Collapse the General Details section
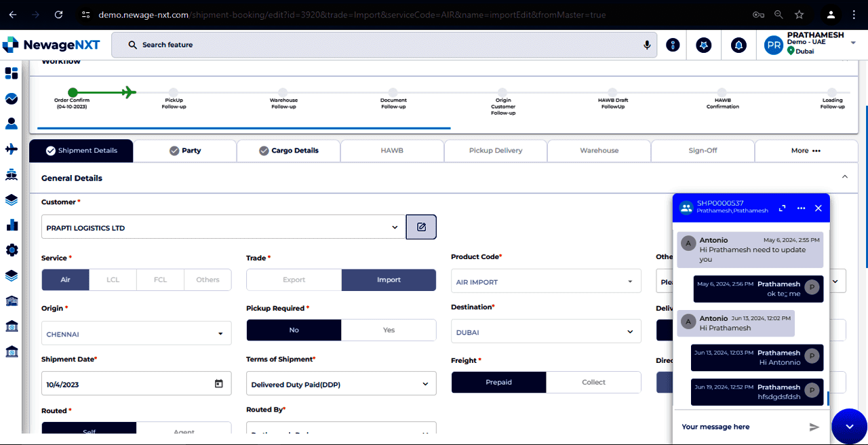Image resolution: width=868 pixels, height=445 pixels. pos(844,177)
